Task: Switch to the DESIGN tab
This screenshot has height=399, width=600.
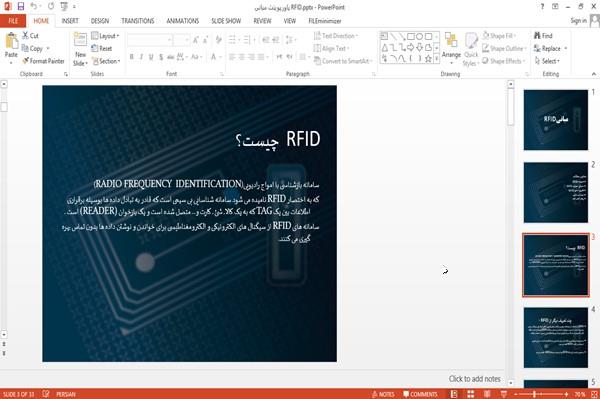Action: coord(100,21)
